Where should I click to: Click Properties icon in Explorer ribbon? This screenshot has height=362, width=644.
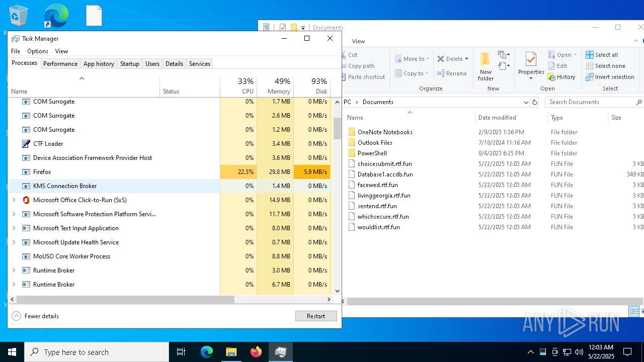[x=531, y=59]
